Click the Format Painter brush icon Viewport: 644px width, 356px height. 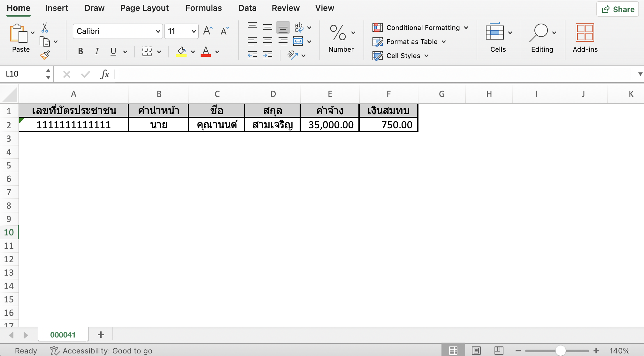pos(45,55)
